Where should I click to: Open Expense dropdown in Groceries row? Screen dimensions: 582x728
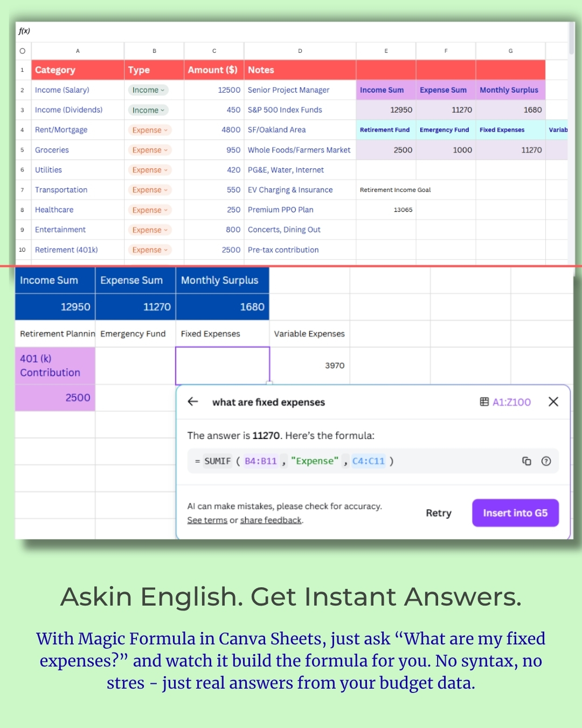coord(150,150)
